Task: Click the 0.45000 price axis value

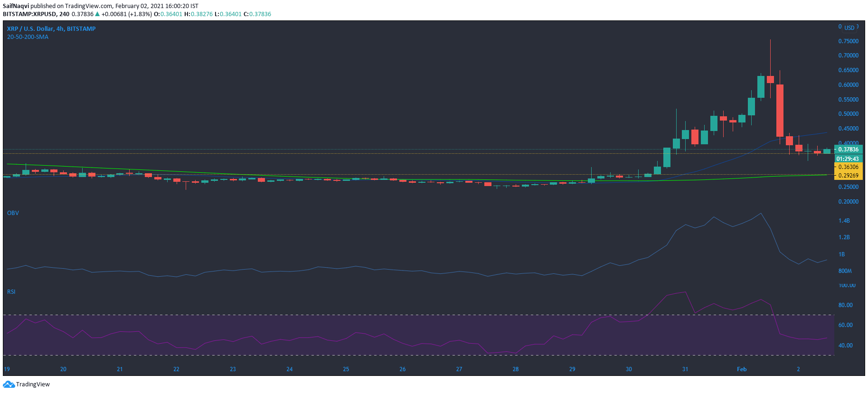Action: 849,129
